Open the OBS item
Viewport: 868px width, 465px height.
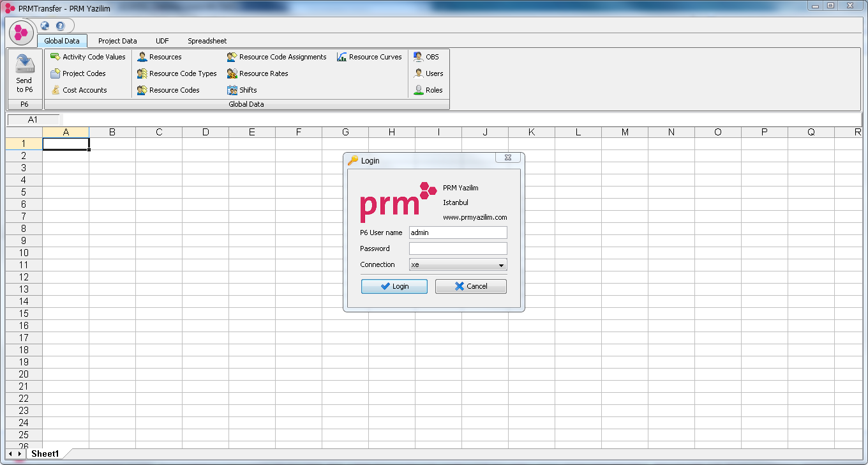pyautogui.click(x=426, y=57)
